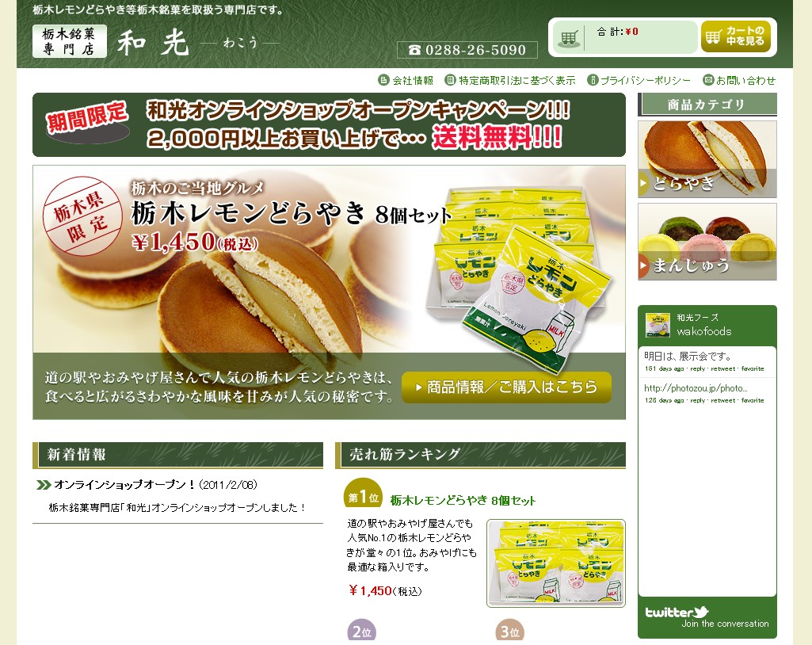
Task: Click the プライバシーポリシー info icon
Action: tap(593, 80)
